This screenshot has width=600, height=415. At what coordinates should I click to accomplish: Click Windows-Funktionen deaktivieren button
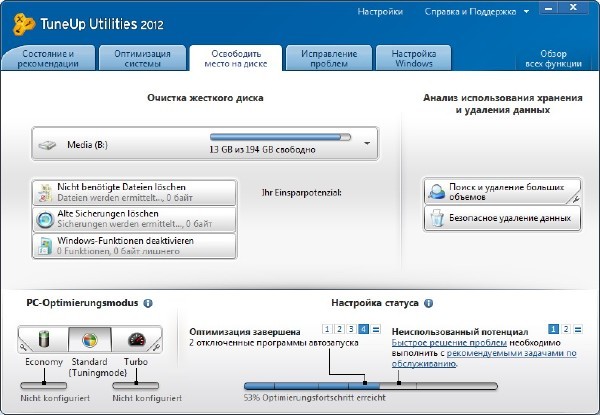tap(135, 246)
